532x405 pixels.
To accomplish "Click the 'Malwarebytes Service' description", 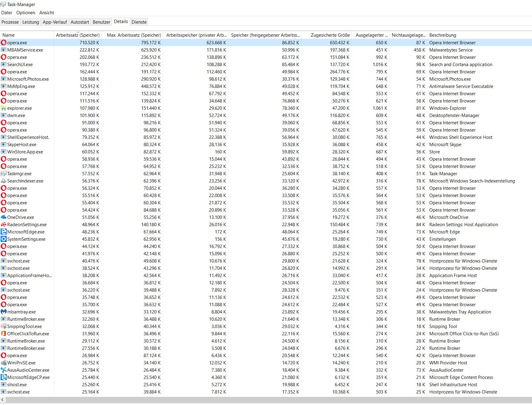I will [x=451, y=50].
